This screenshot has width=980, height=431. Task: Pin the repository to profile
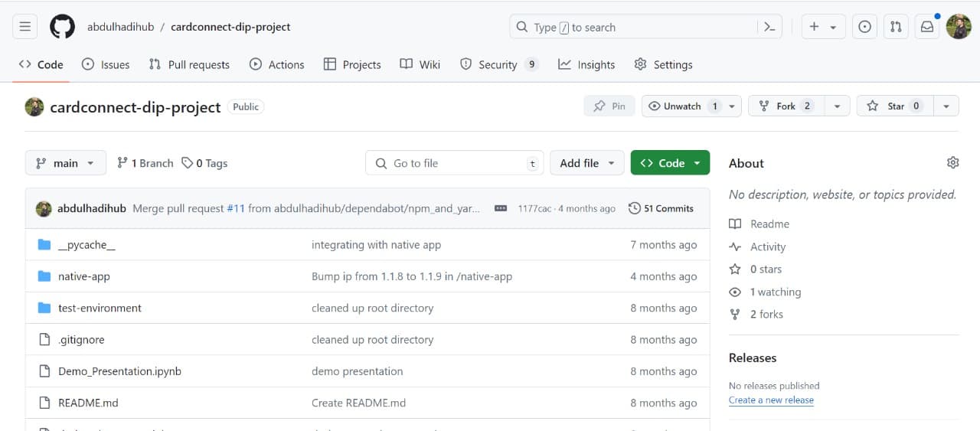609,106
